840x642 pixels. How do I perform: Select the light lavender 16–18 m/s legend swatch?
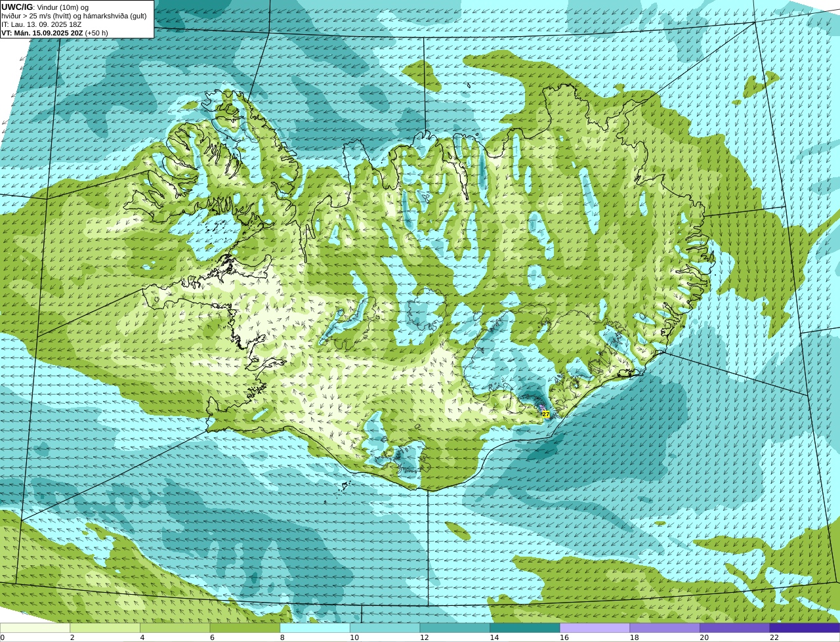click(595, 628)
